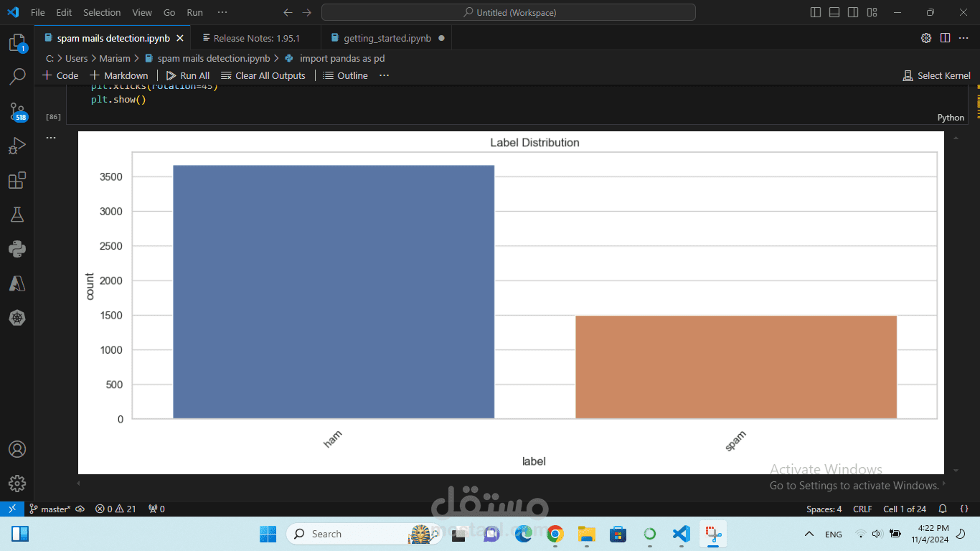Viewport: 980px width, 551px height.
Task: Click Select Kernel
Action: coord(936,75)
